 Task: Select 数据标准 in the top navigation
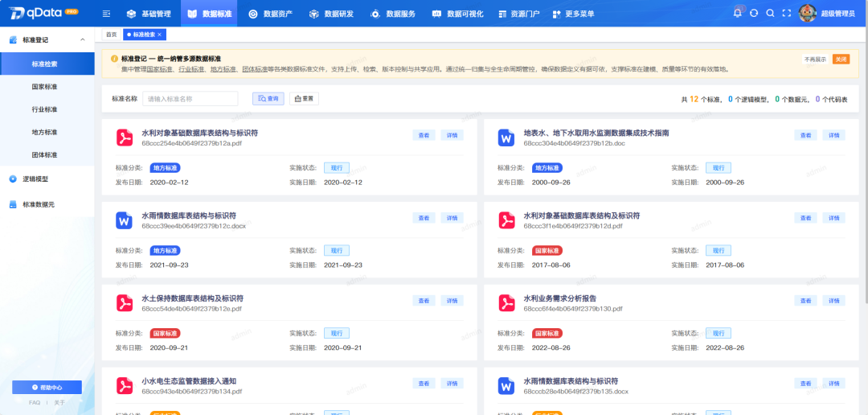click(210, 14)
